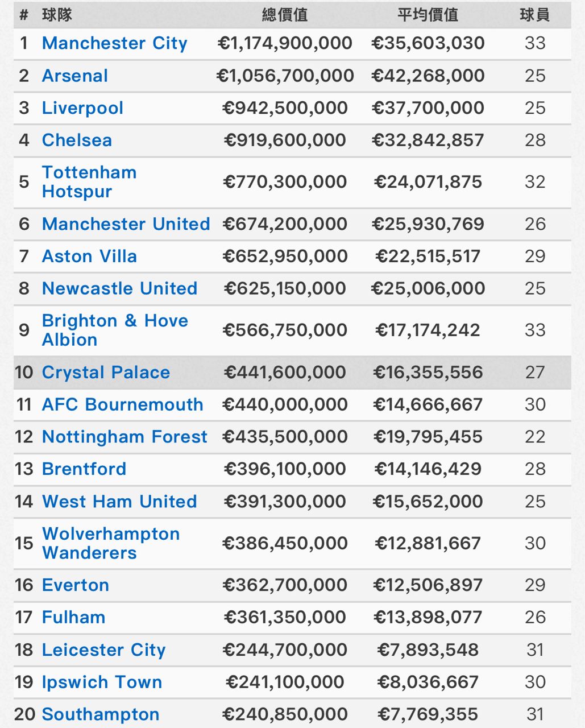
Task: Select the Nottingham Forest link
Action: [125, 437]
